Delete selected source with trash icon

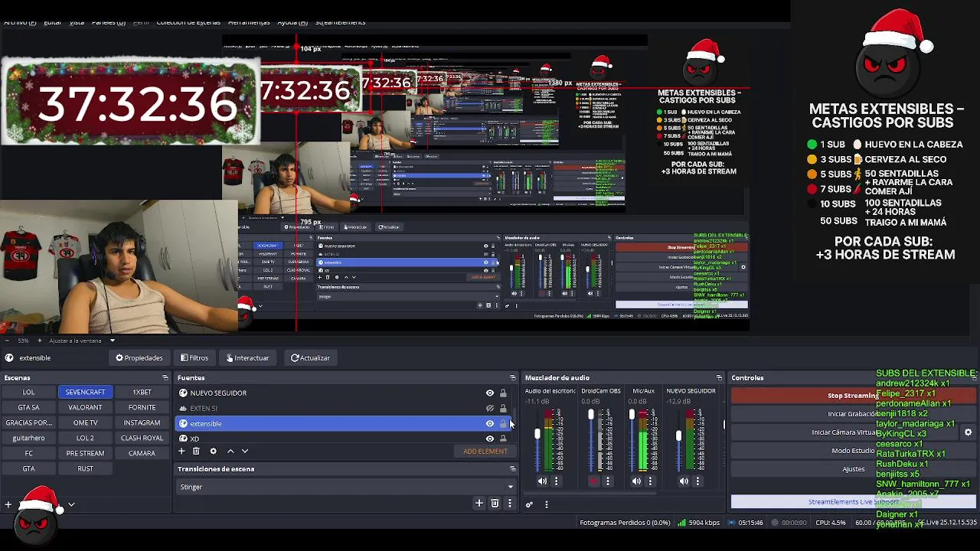(196, 452)
